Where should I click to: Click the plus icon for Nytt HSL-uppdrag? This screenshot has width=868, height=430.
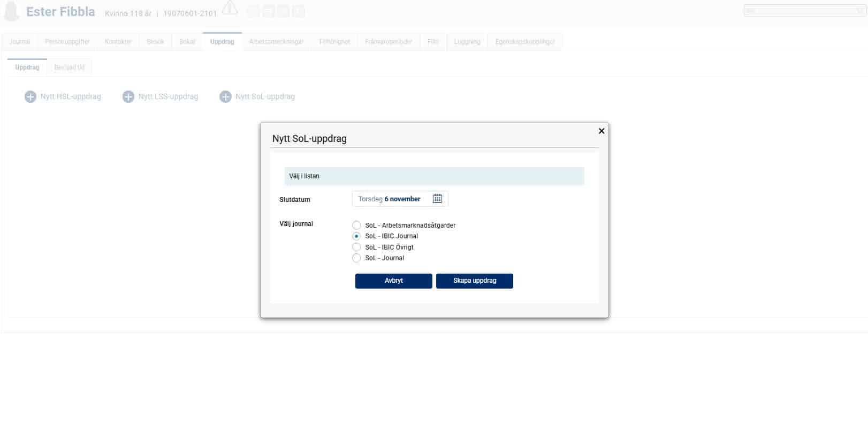[31, 96]
